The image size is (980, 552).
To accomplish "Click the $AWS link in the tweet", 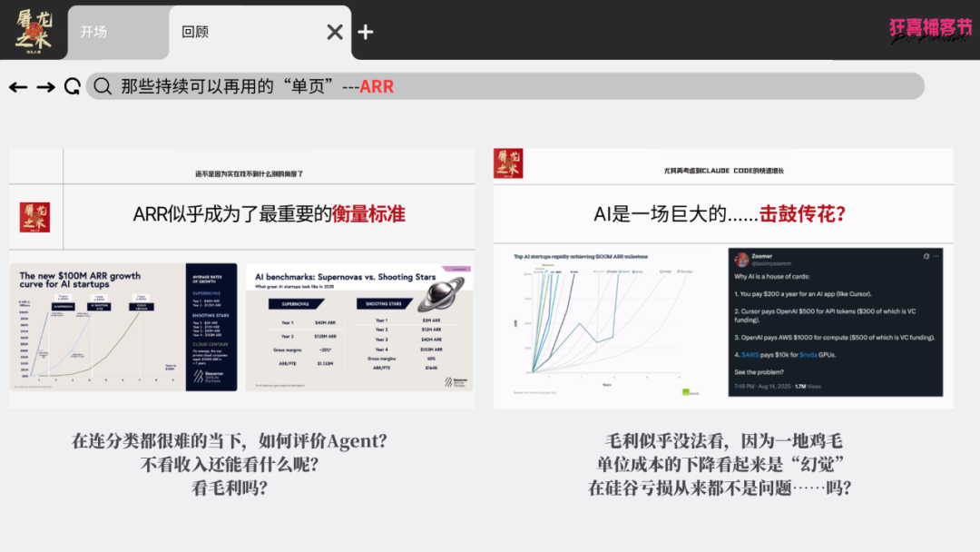I will point(750,354).
